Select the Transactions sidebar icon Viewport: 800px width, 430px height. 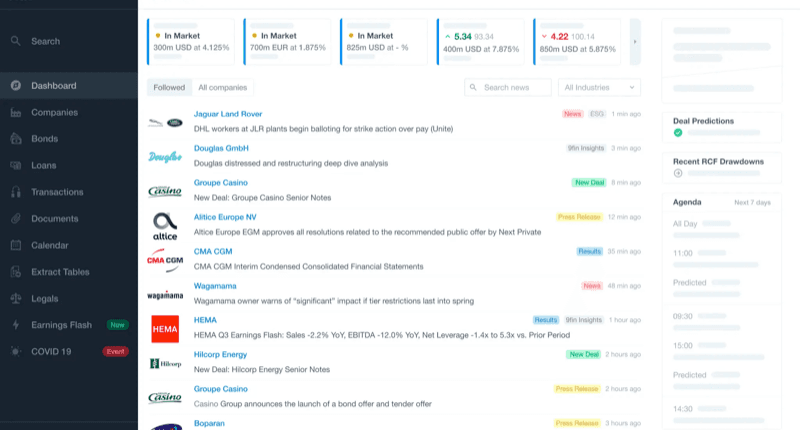pos(16,192)
